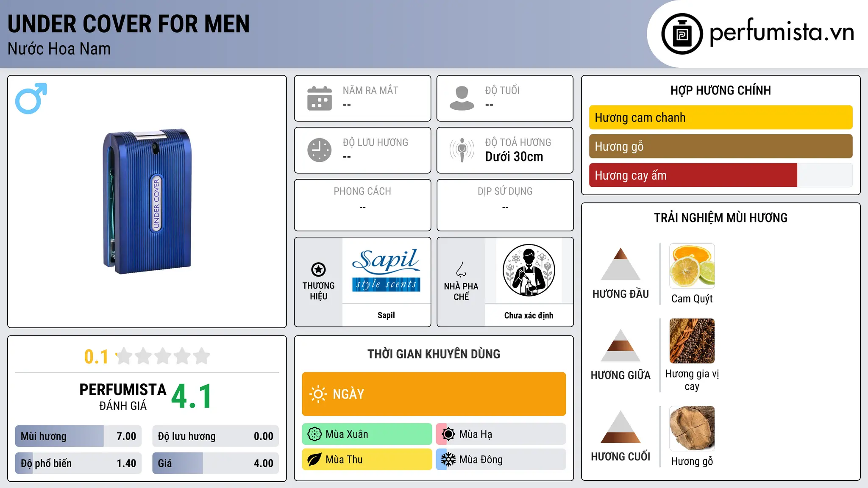Click the Phong cách card
The image size is (868, 488).
click(362, 205)
